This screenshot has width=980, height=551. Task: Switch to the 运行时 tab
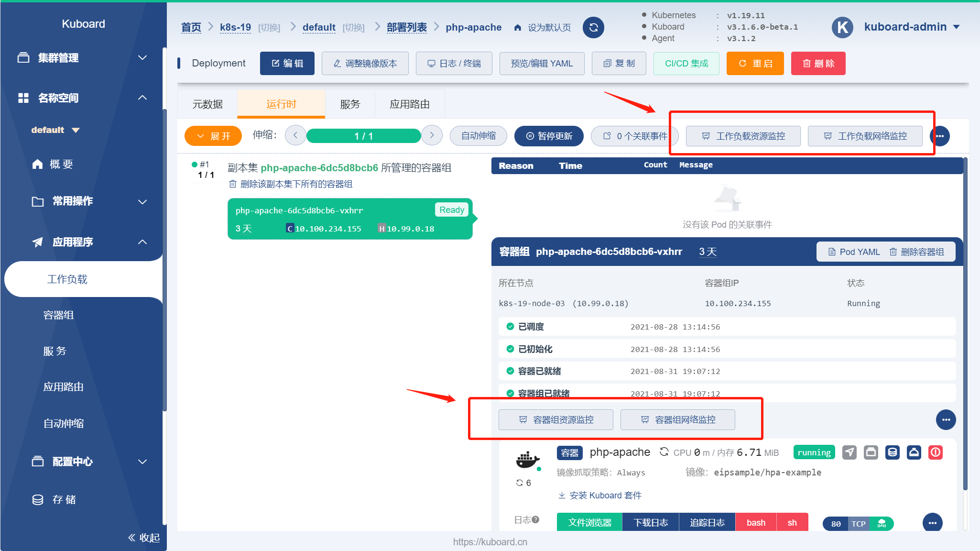[x=281, y=104]
